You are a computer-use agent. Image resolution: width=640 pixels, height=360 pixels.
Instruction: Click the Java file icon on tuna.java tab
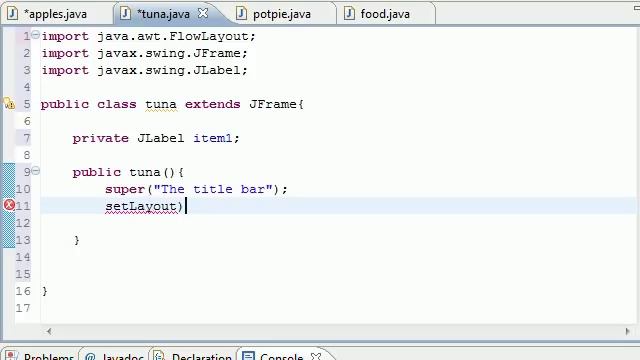tap(125, 13)
